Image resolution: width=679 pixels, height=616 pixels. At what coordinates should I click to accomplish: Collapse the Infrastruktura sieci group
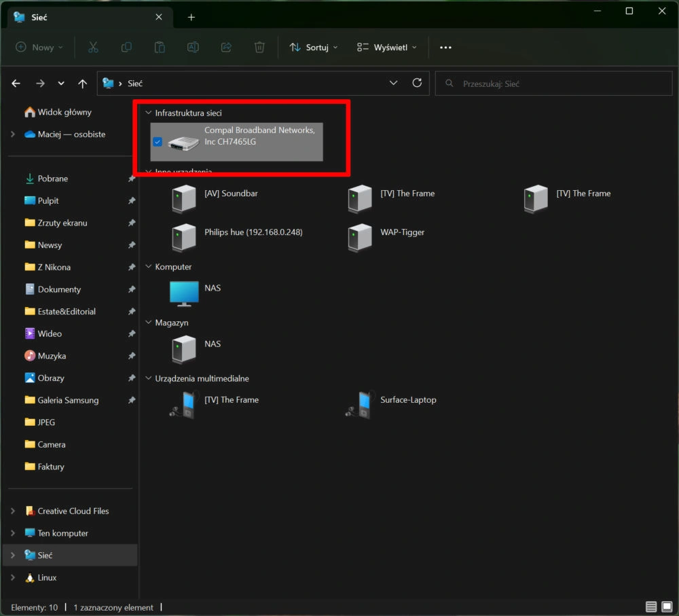coord(148,113)
